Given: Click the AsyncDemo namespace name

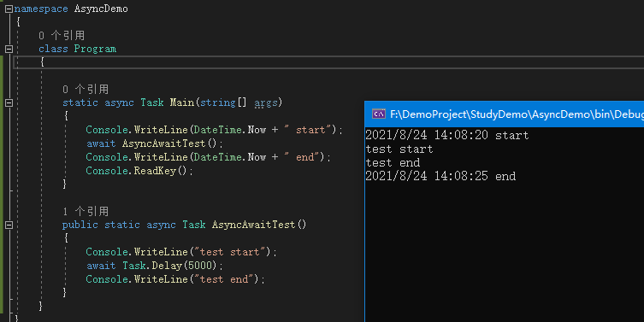Looking at the screenshot, I should pos(101,9).
